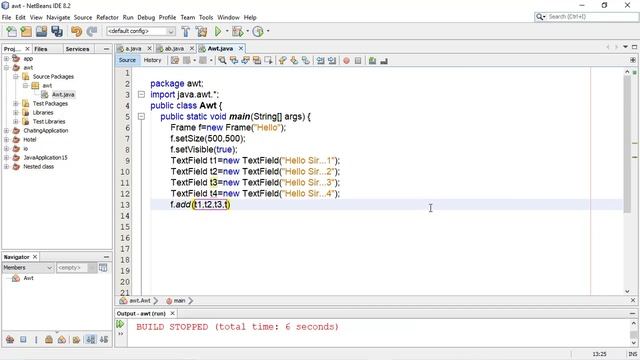The image size is (640, 360).
Task: Open the Members dropdown in Navigator
Action: [x=28, y=268]
